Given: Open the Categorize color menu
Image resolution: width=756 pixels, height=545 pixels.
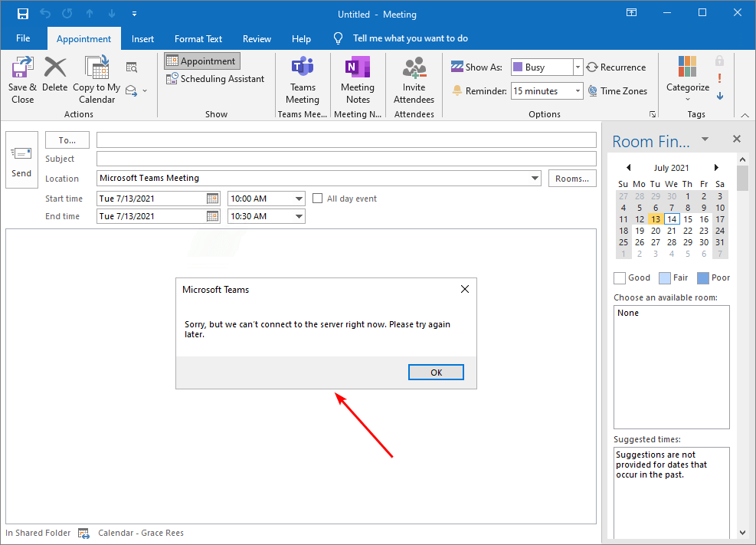Looking at the screenshot, I should click(688, 79).
